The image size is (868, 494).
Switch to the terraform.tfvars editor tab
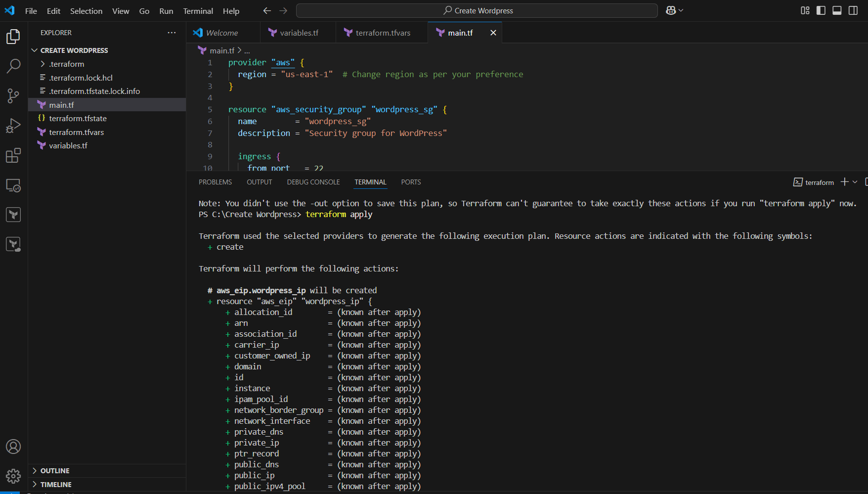pyautogui.click(x=382, y=33)
